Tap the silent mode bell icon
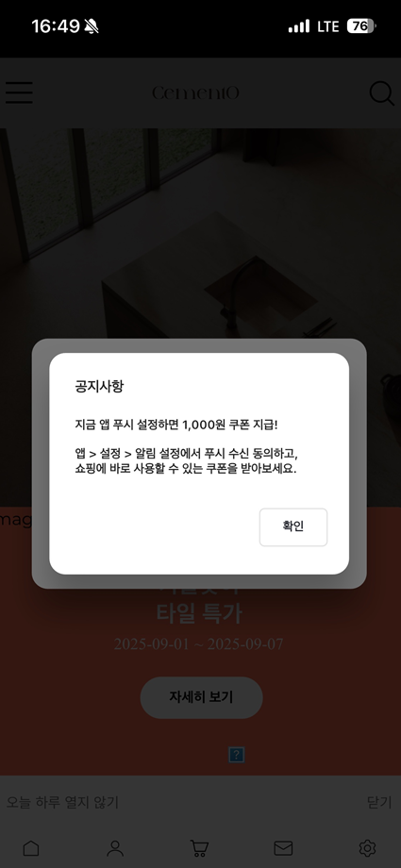401x868 pixels. [92, 26]
